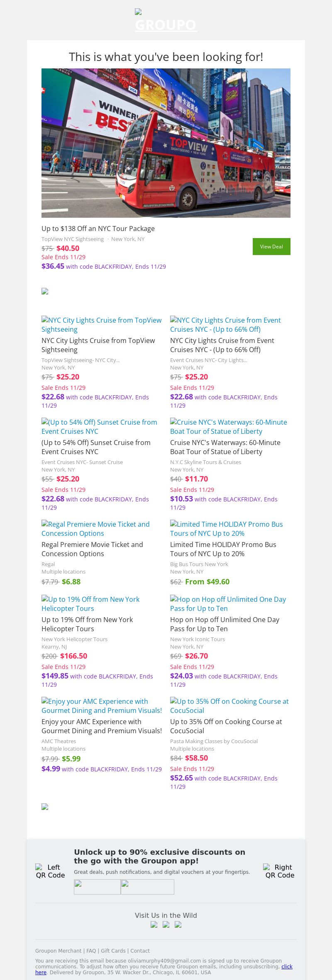This screenshot has height=980, width=332.
Task: Click the Right QR Code image
Action: coord(280,871)
